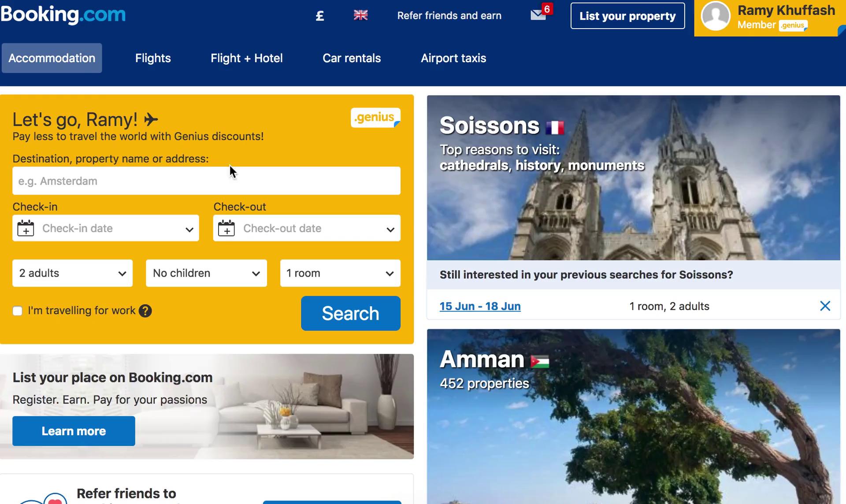Click the pound sterling currency icon
846x504 pixels.
pos(320,15)
